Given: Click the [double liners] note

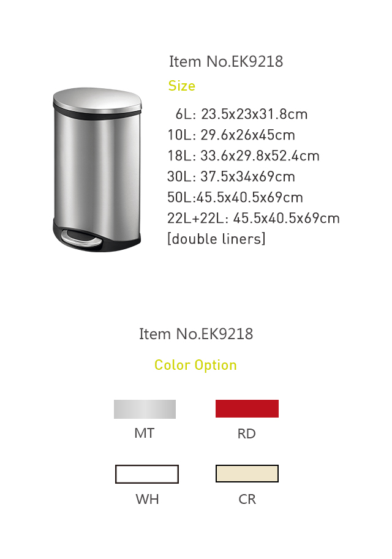Looking at the screenshot, I should (x=216, y=239).
